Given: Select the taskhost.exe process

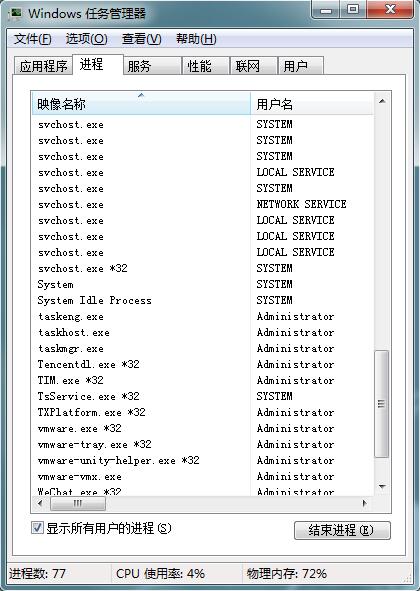Looking at the screenshot, I should pos(202,332).
